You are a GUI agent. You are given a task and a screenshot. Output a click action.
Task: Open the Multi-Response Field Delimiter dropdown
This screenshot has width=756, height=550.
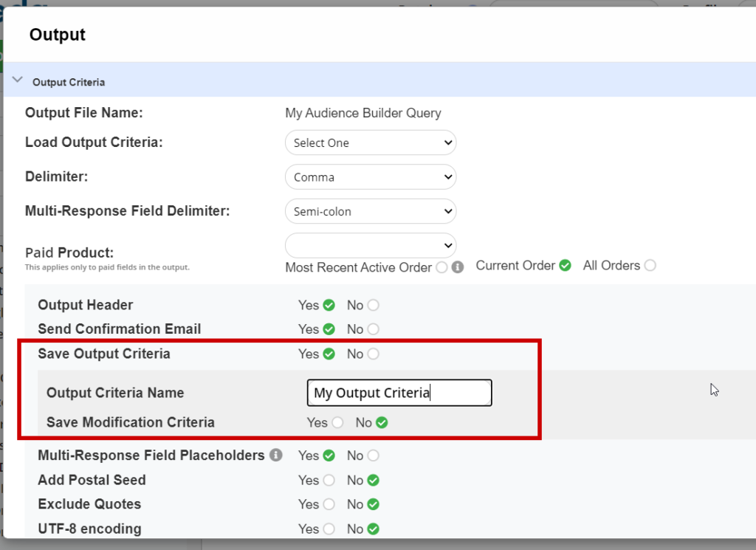coord(370,211)
